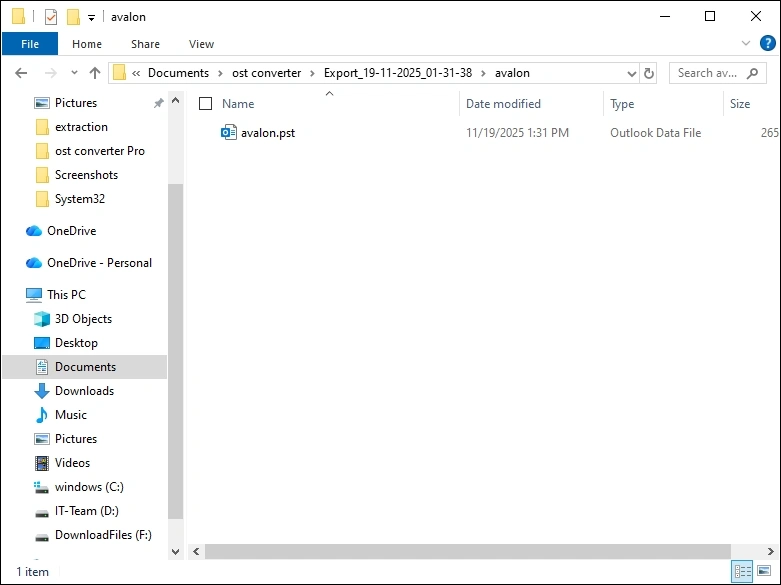The width and height of the screenshot is (781, 585).
Task: Select OneDrive - Personal in navigation pane
Action: click(99, 263)
